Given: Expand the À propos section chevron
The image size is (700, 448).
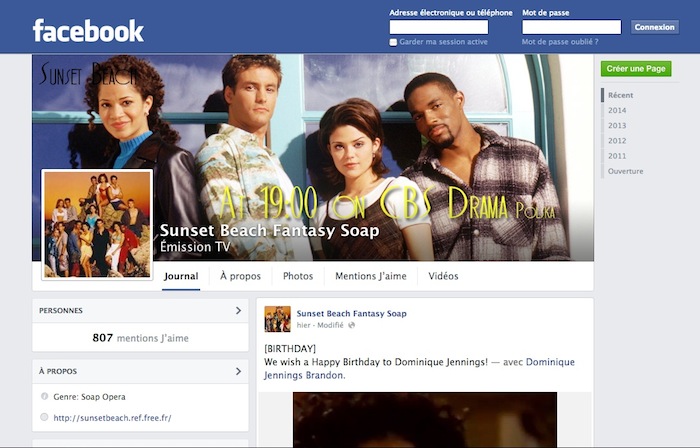Looking at the screenshot, I should [x=238, y=371].
